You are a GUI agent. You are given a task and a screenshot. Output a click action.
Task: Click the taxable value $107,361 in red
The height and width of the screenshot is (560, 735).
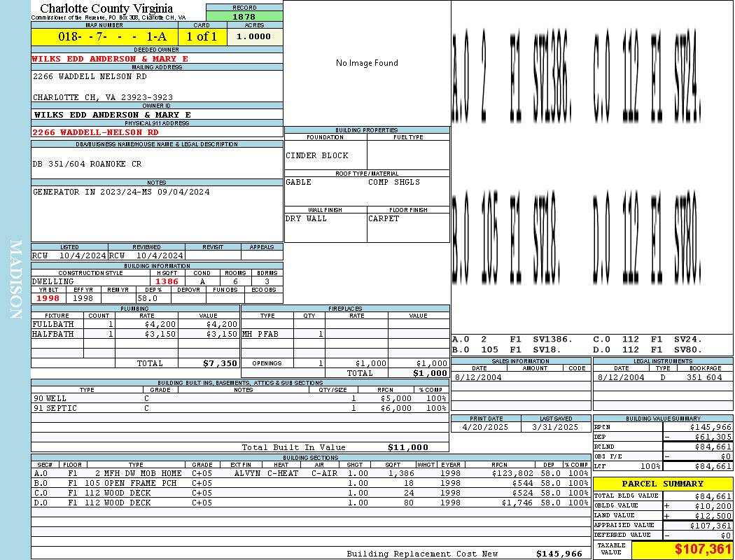(x=703, y=549)
